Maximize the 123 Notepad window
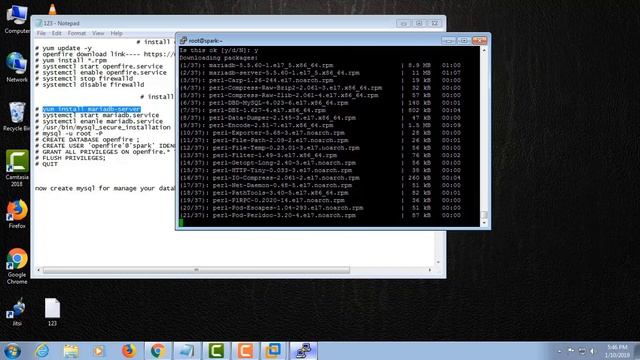640x360 pixels. pyautogui.click(x=419, y=23)
